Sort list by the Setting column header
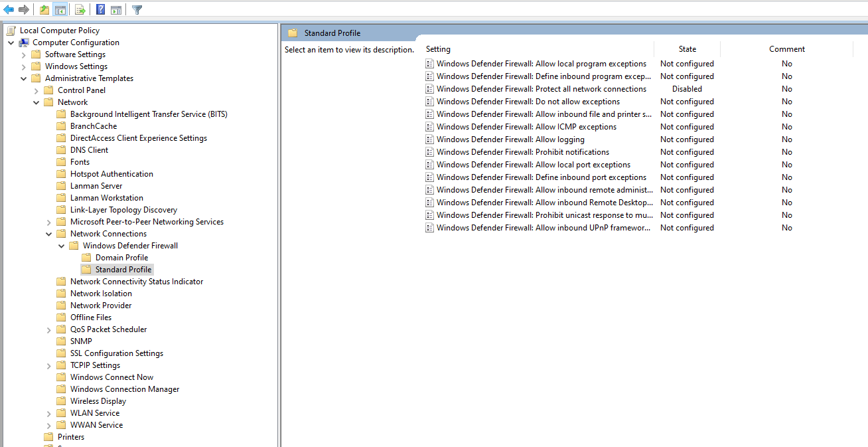868x447 pixels. pyautogui.click(x=438, y=49)
